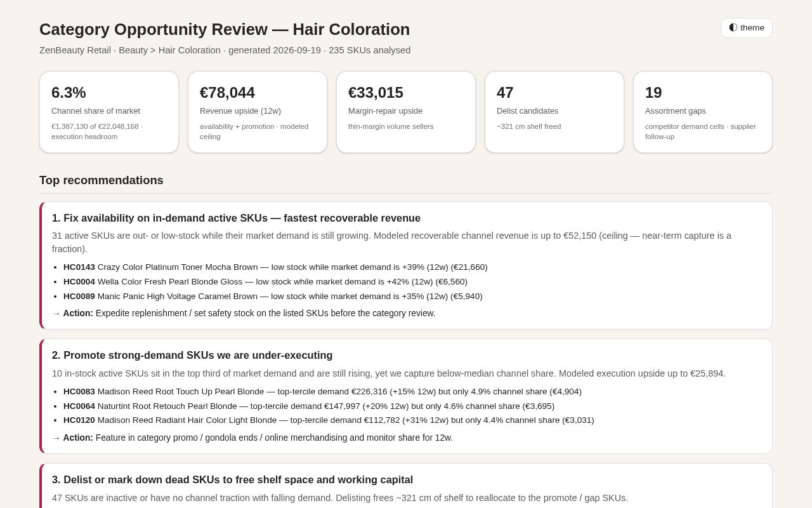This screenshot has height=508, width=812.
Task: Click the page title 'Category Opportunity Review — Hair Coloration'
Action: pos(225,29)
